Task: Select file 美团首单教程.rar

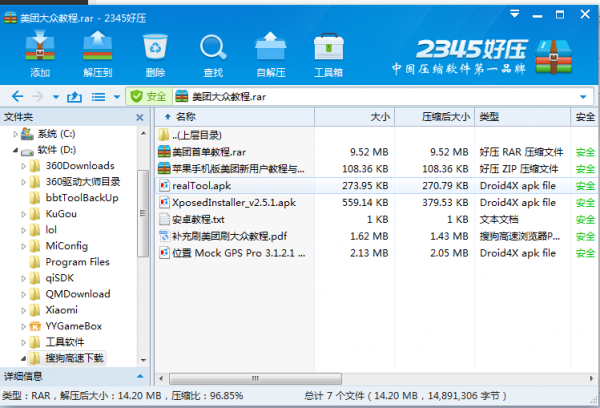Action: pyautogui.click(x=377, y=152)
